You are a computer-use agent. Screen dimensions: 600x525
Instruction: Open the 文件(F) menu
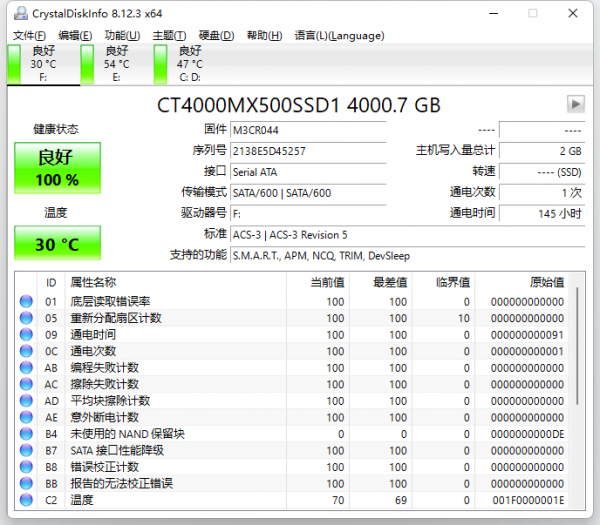[30, 35]
